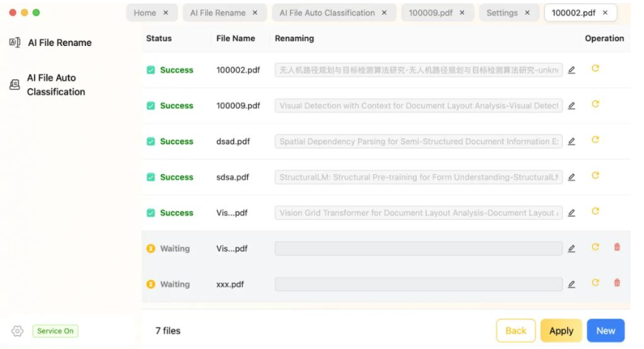The image size is (644, 349).
Task: Click the retry icon for 100009.pdf row
Action: pos(595,104)
